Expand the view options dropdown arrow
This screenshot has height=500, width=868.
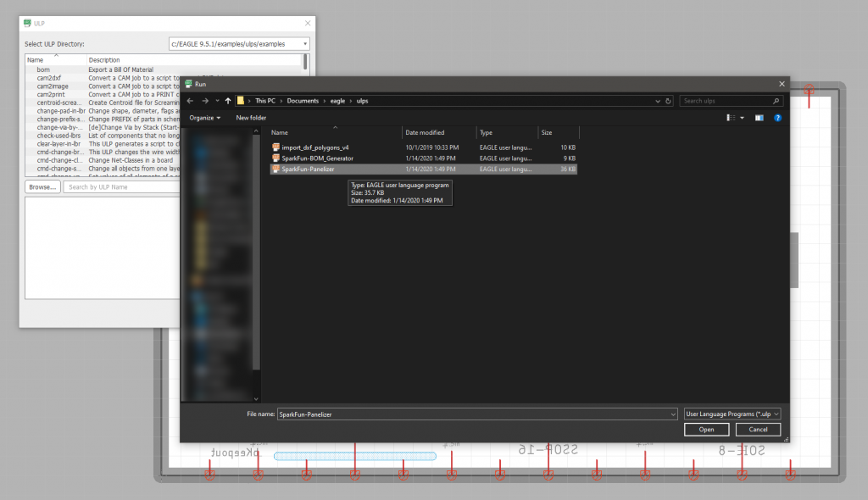[x=742, y=118]
